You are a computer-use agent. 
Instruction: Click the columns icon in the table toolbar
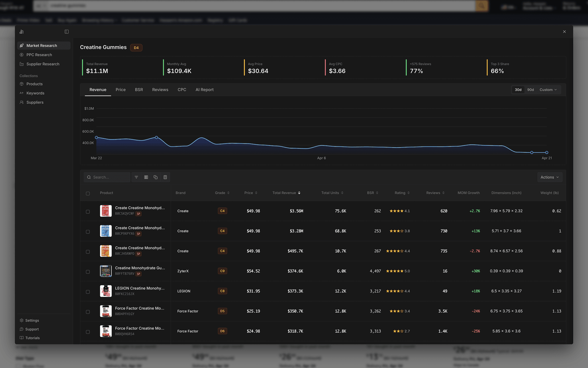pyautogui.click(x=146, y=177)
